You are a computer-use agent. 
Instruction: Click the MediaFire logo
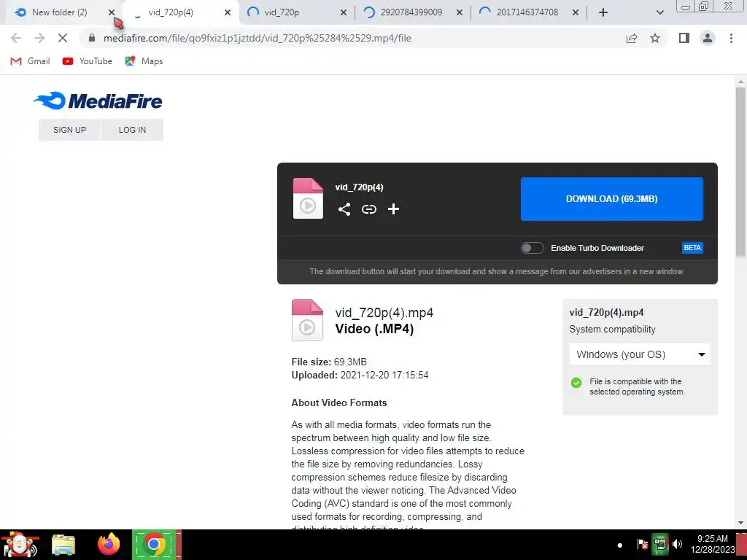[x=98, y=101]
